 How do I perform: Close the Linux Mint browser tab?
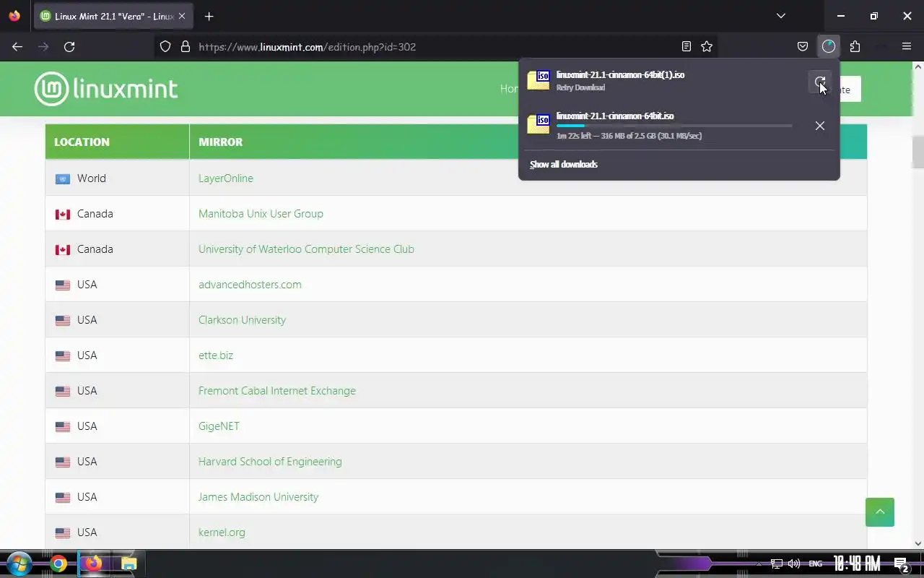point(183,16)
